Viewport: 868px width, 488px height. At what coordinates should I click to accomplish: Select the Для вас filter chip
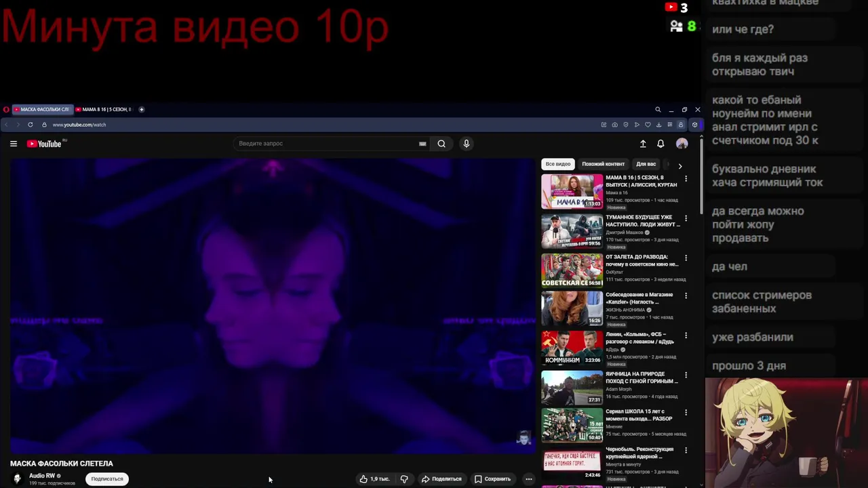[x=646, y=164]
